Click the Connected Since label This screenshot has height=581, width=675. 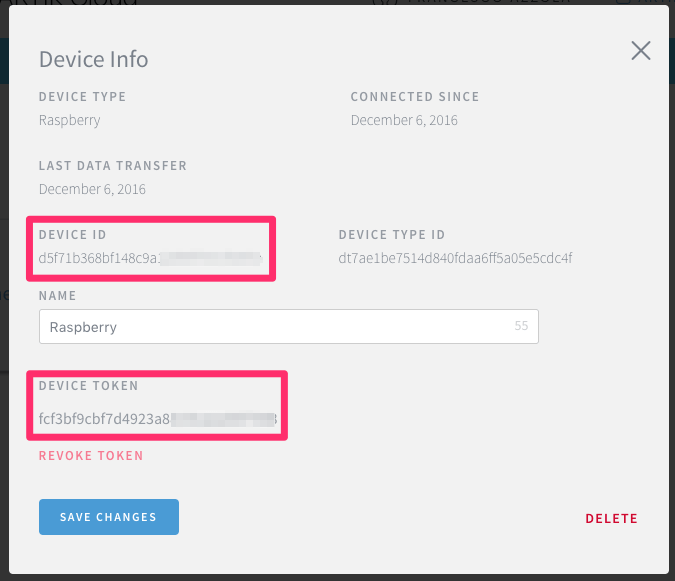415,97
